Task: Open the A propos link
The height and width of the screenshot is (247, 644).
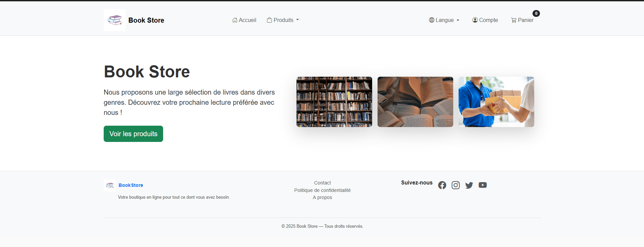Action: coord(323,197)
